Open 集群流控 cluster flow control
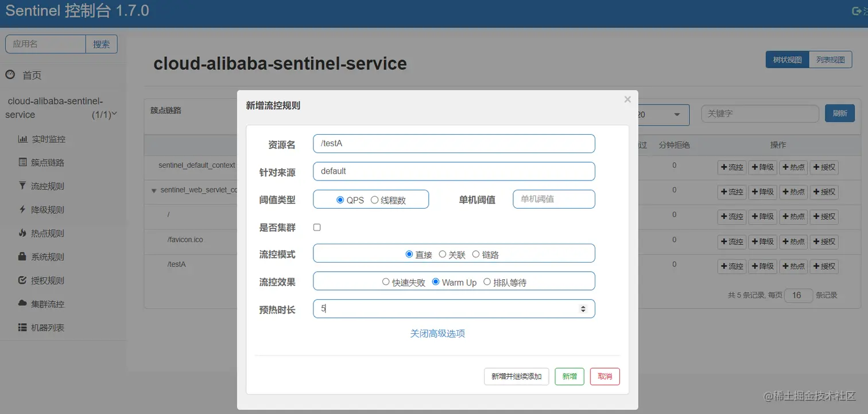Viewport: 868px width, 414px height. tap(48, 304)
